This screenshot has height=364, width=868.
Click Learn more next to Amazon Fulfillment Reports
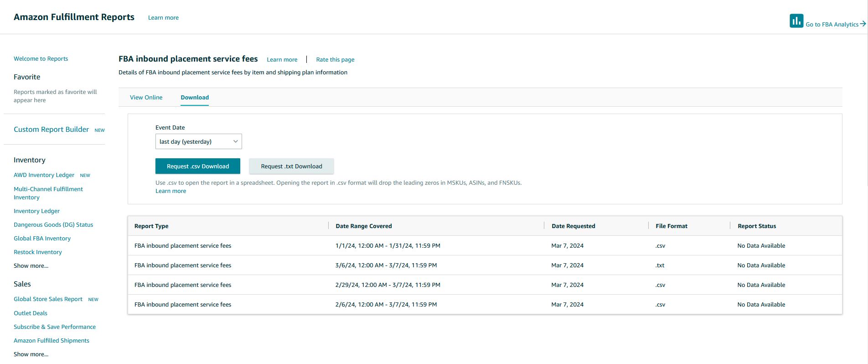(163, 18)
